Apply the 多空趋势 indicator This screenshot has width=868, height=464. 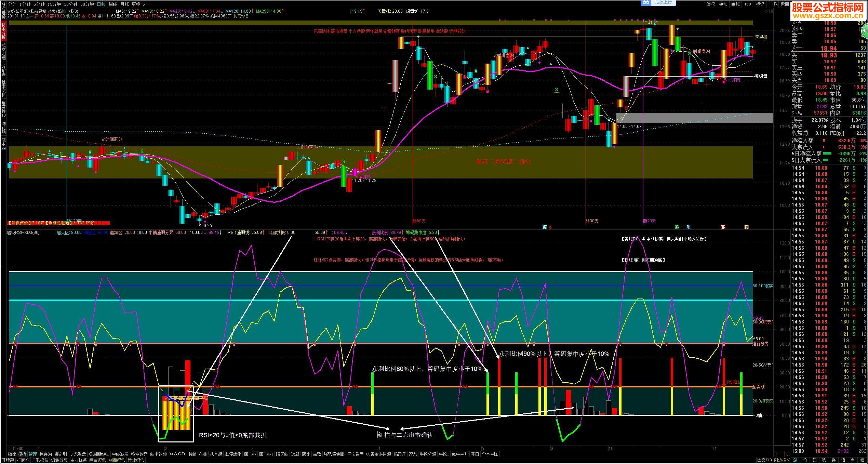click(x=139, y=454)
